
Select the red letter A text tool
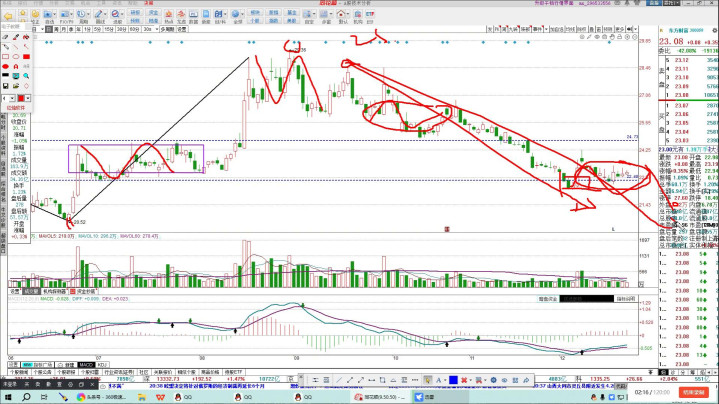tap(16, 66)
